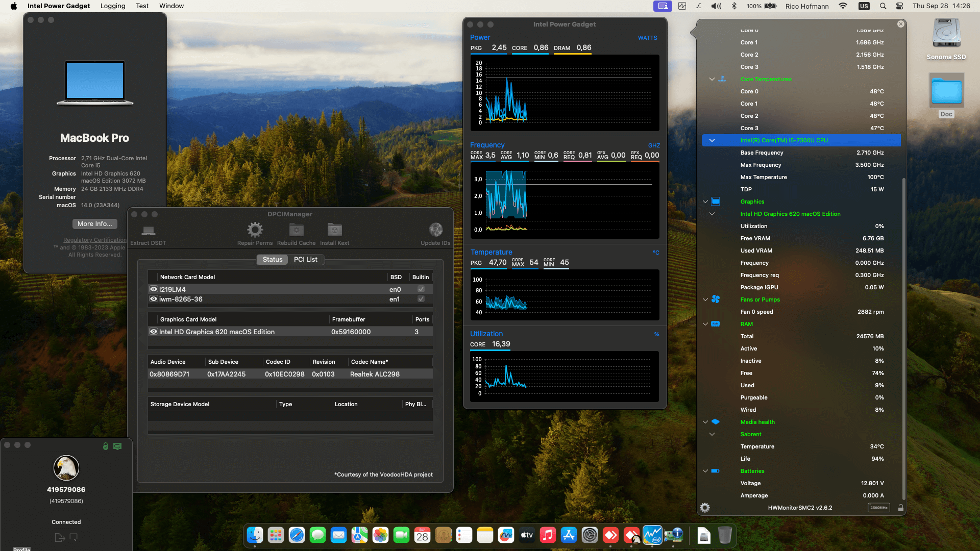Toggle Builtin checkbox for I219LM4

tap(421, 289)
